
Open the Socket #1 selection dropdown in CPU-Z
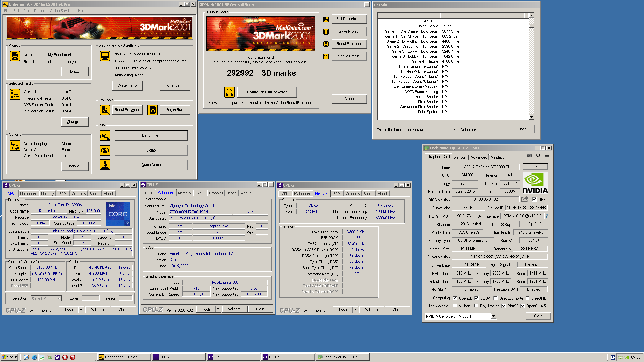click(59, 298)
